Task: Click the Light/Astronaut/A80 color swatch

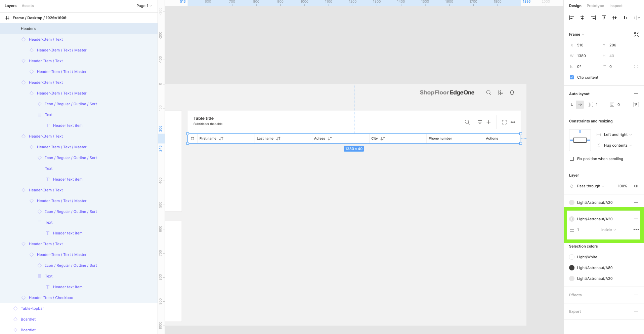Action: (x=572, y=268)
